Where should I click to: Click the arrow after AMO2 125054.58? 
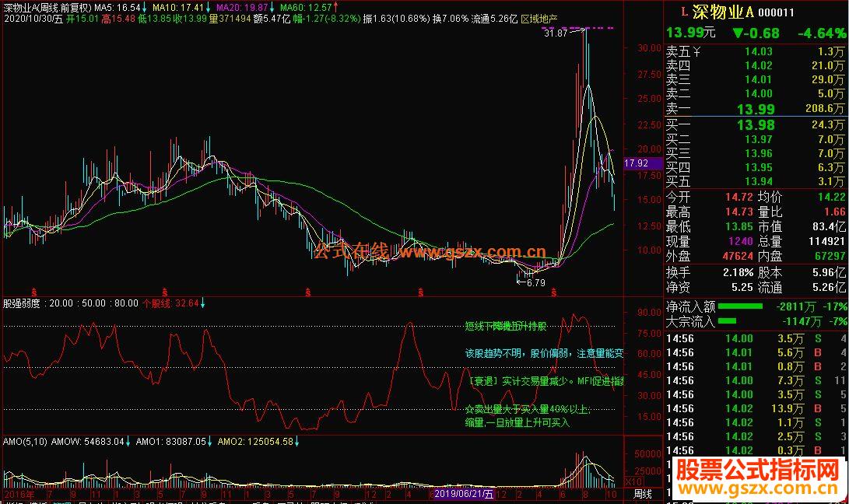[297, 442]
